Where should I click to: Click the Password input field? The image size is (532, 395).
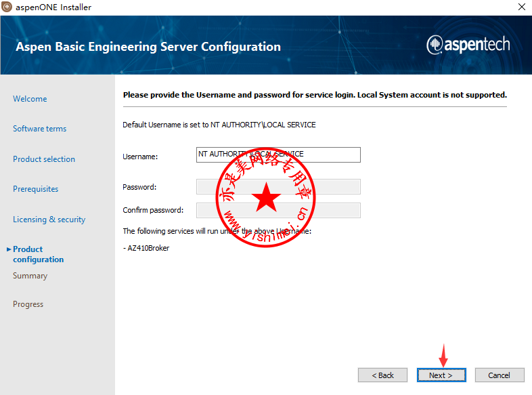278,187
